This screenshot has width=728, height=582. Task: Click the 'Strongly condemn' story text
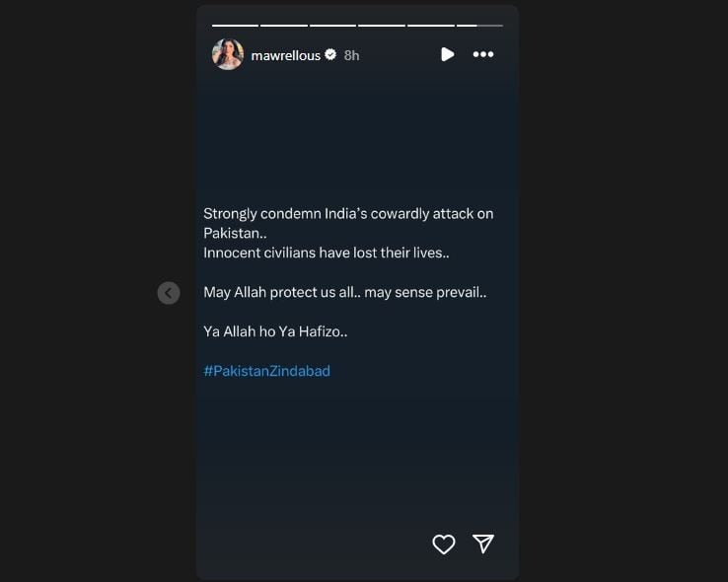(348, 223)
